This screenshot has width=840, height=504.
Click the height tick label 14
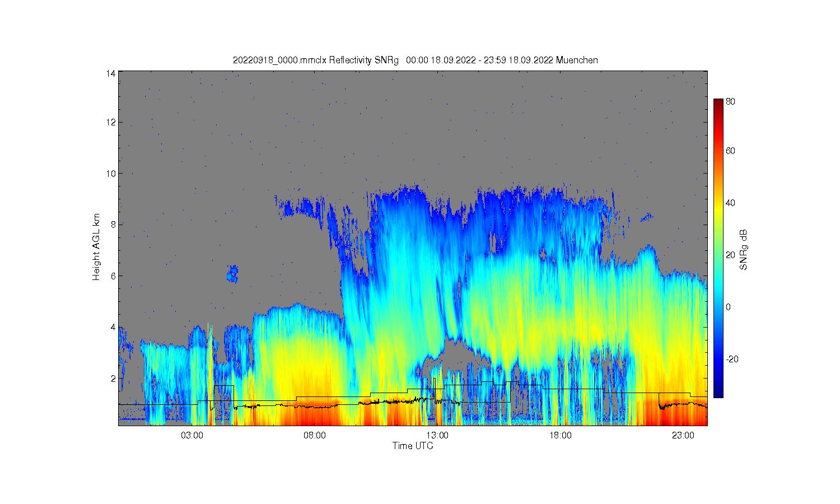[x=111, y=73]
